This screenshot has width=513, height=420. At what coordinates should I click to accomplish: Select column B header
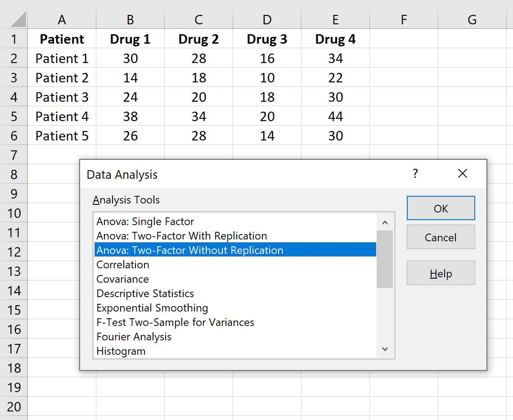[130, 19]
